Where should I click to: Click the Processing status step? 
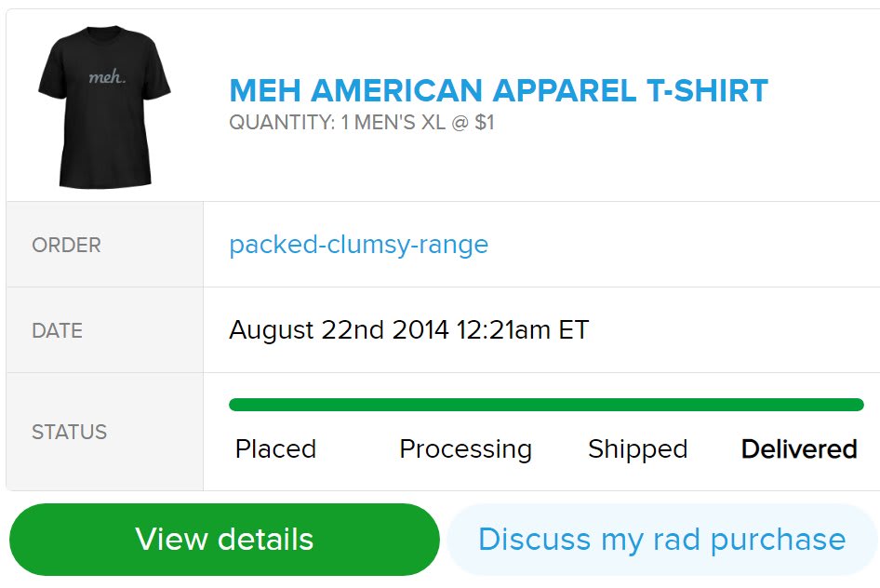click(465, 449)
